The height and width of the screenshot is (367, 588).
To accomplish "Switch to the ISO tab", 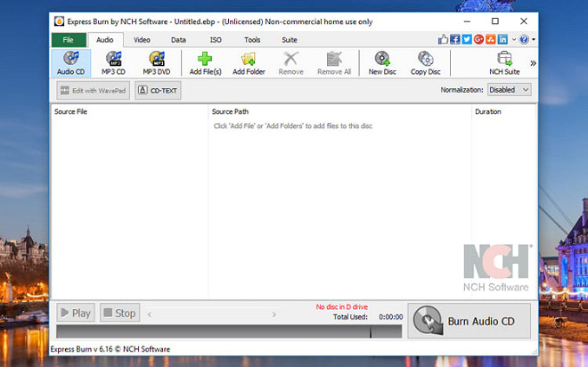I will [216, 40].
